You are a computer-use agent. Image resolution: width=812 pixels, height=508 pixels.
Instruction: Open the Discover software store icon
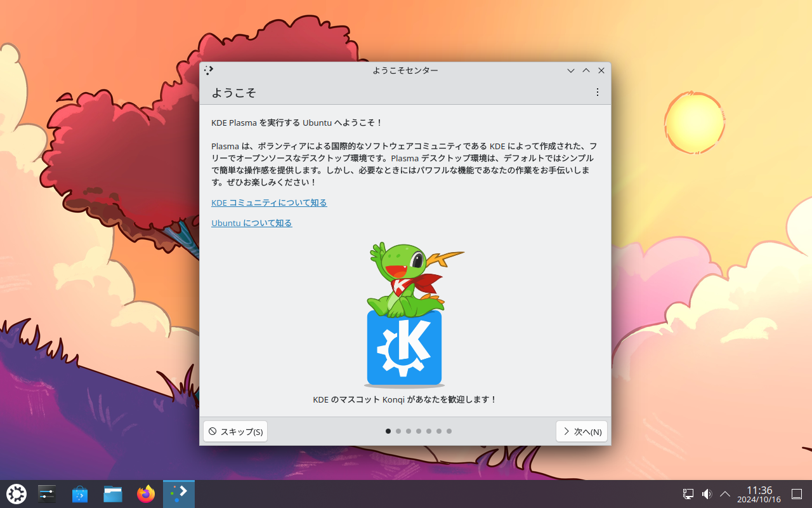pos(79,493)
